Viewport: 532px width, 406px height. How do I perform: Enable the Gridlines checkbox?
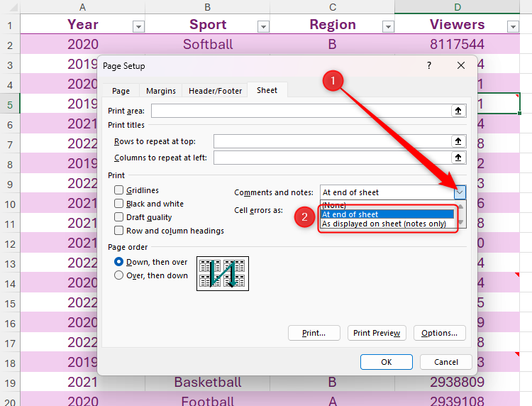tap(119, 190)
